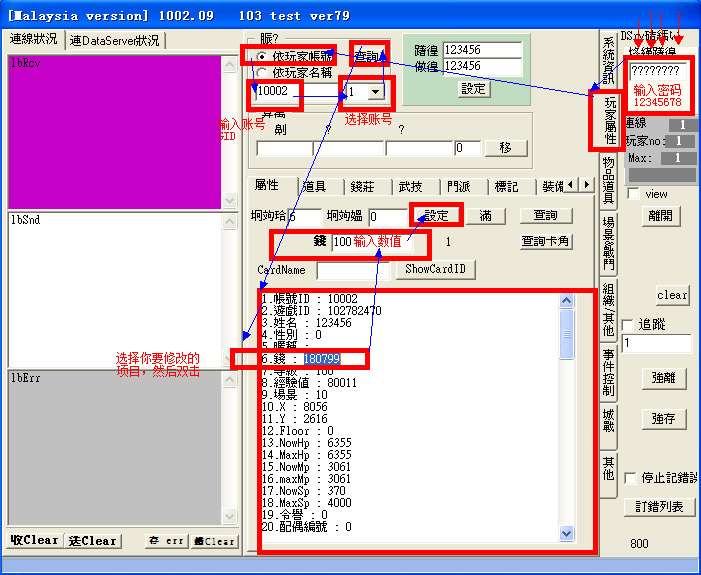
Task: Open the 玩家屬性 vertical side tab
Action: coord(609,122)
